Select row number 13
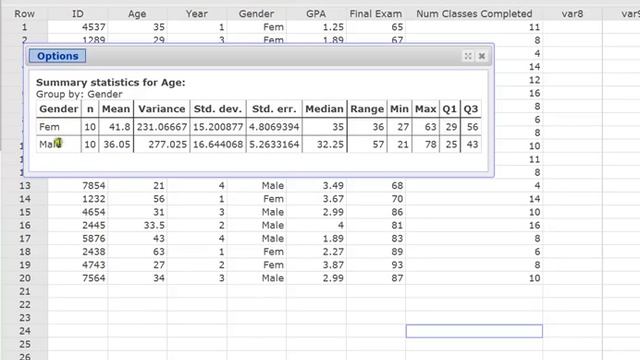The width and height of the screenshot is (640, 360). pyautogui.click(x=25, y=186)
